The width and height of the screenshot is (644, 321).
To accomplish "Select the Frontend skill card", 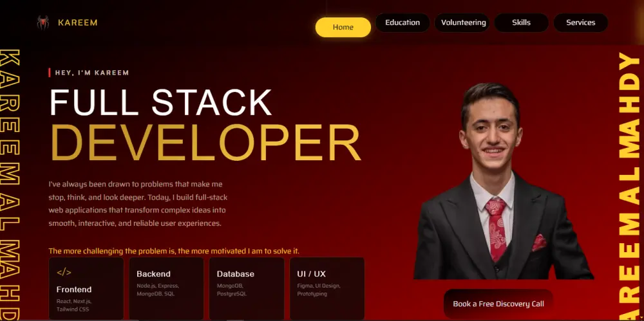I will point(86,289).
